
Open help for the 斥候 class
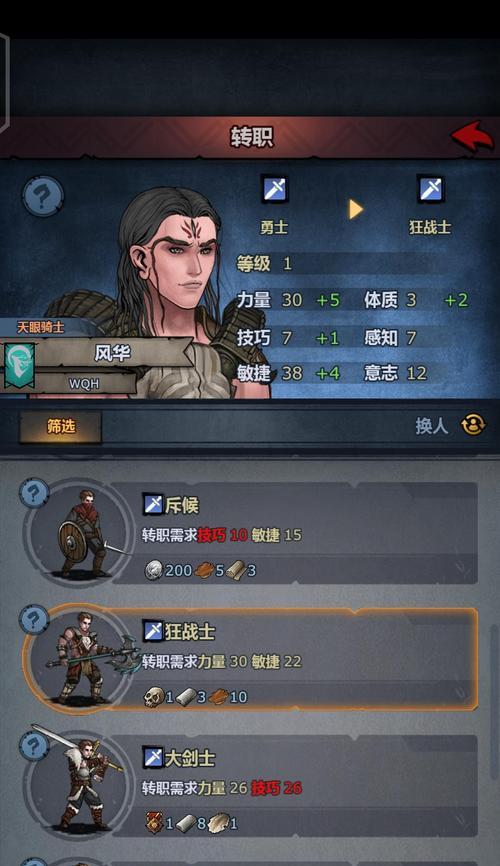pyautogui.click(x=34, y=493)
